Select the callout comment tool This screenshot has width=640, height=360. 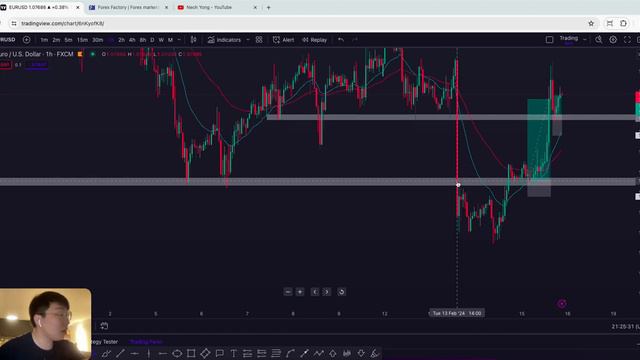[220, 353]
